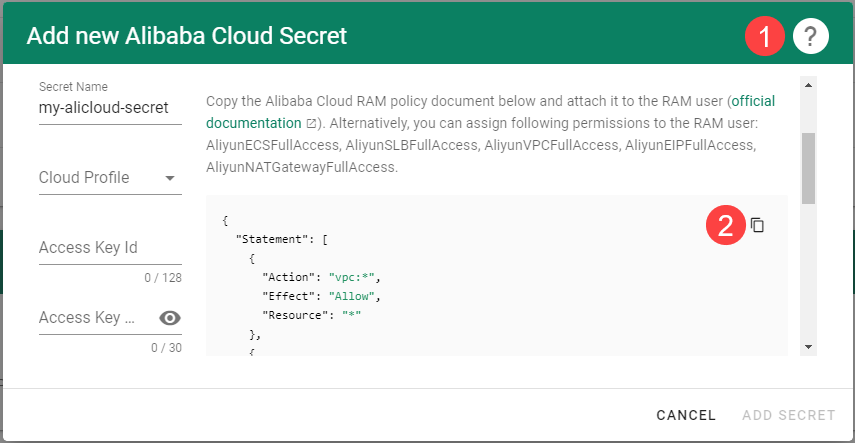Focus the Access Key Secret input
855x443 pixels.
95,318
